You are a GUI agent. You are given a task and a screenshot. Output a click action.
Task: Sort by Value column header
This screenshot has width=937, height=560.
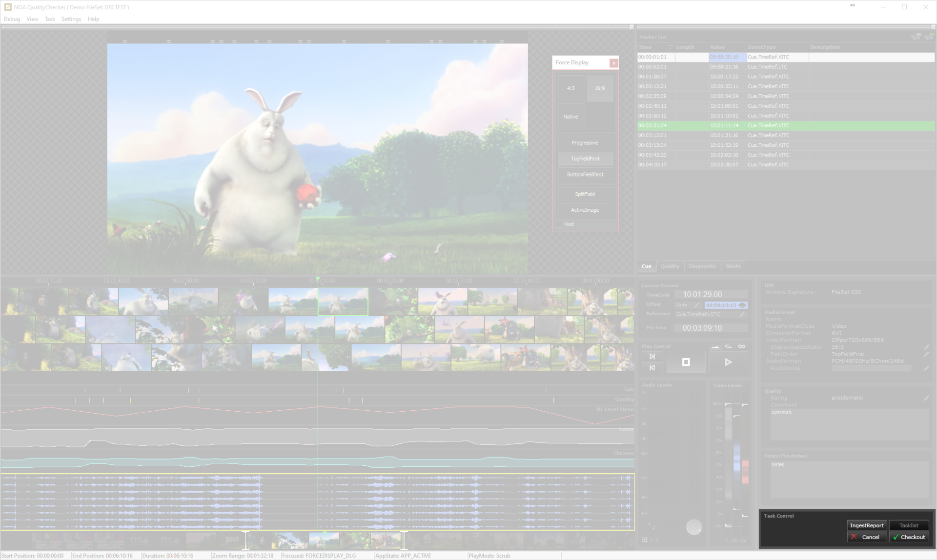(717, 47)
